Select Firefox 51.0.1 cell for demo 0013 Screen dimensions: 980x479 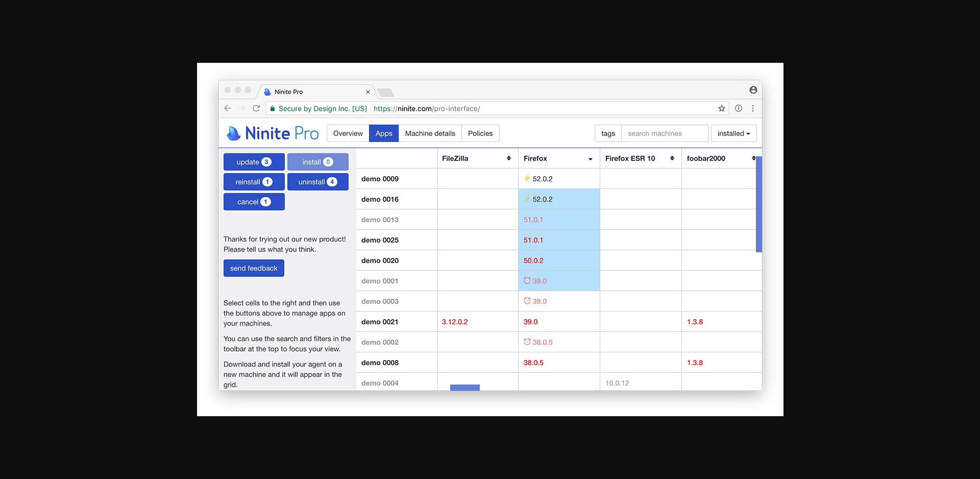559,220
